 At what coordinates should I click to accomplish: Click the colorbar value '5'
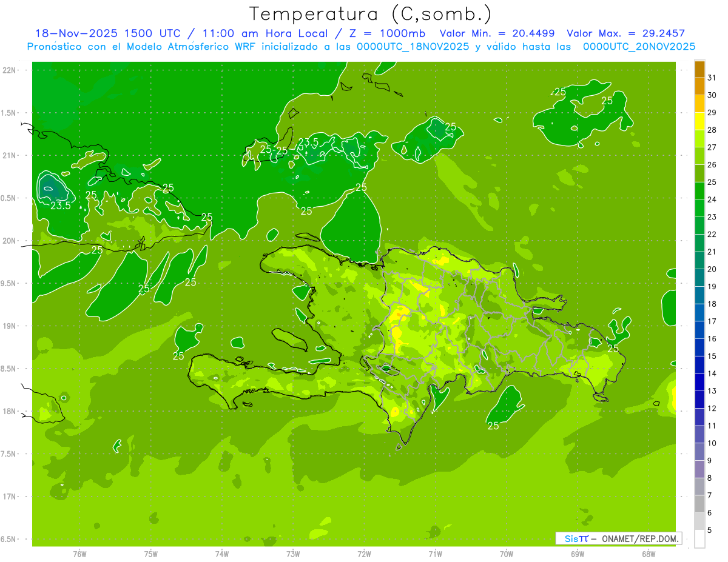click(x=710, y=530)
